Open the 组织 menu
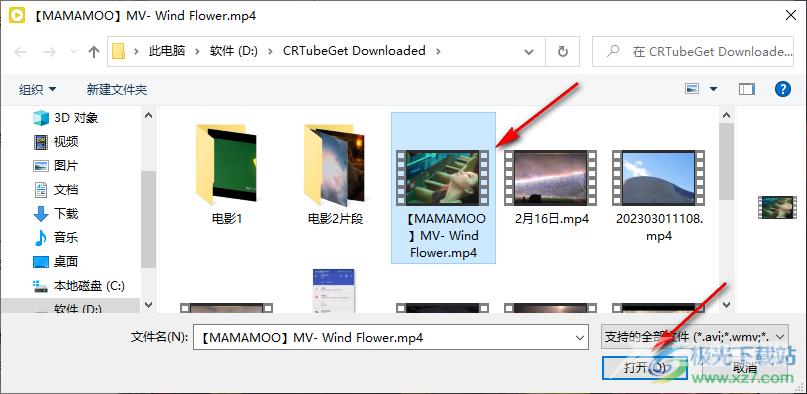Viewport: 807px width, 394px height. 38,89
